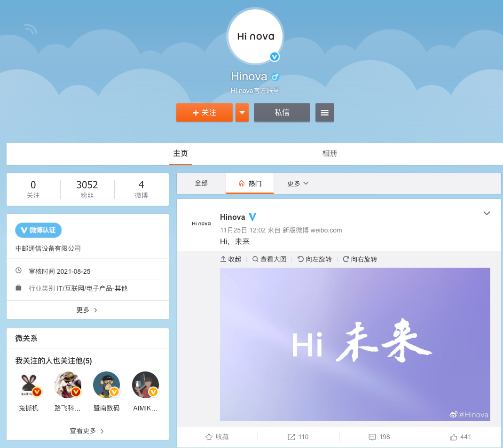503x448 pixels.
Task: Open the post timestamp 11月25日 12:02
Action: coord(243,231)
